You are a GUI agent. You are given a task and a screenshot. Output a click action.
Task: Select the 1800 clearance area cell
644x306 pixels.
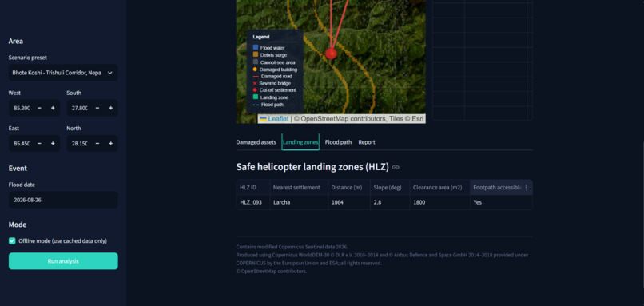pos(440,202)
